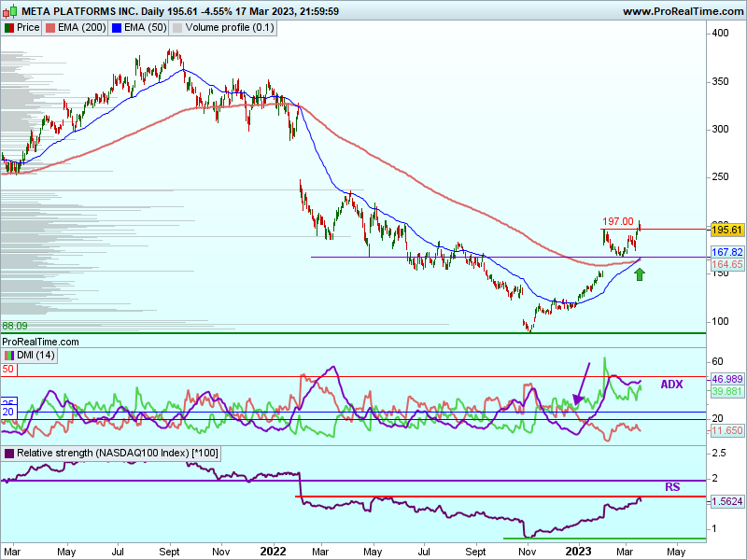Select the Relative strength (NASDAQ100 Index) label
The height and width of the screenshot is (560, 747).
pyautogui.click(x=111, y=453)
